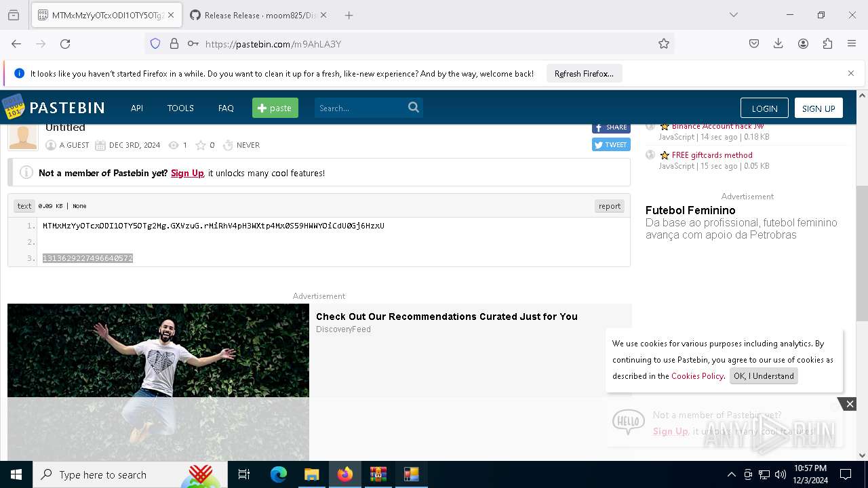Open the Firefox account icon
Image resolution: width=868 pixels, height=488 pixels.
click(803, 43)
